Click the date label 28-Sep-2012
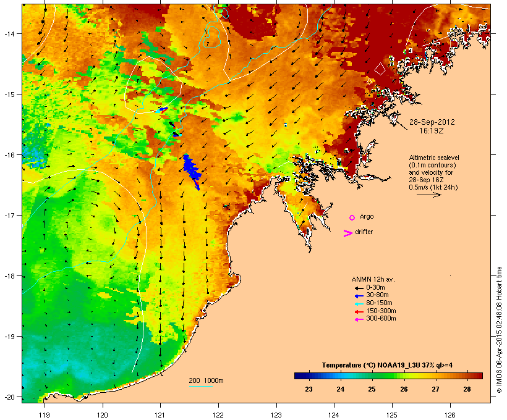 pos(432,122)
